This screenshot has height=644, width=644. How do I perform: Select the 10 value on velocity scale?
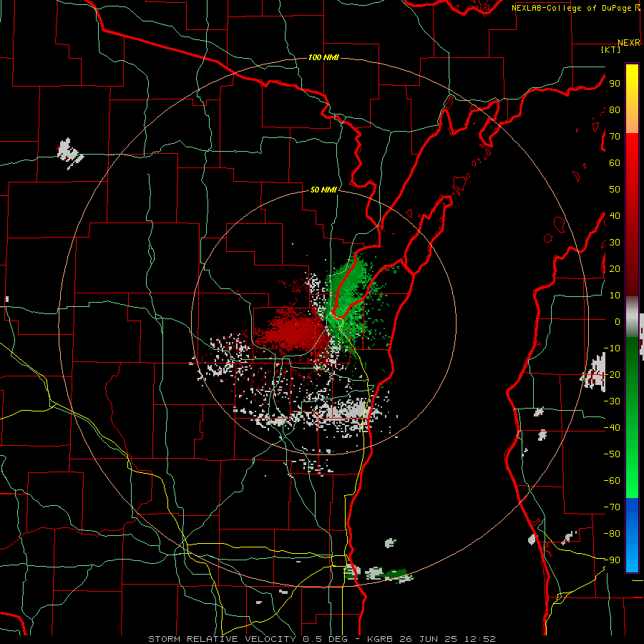pyautogui.click(x=615, y=296)
